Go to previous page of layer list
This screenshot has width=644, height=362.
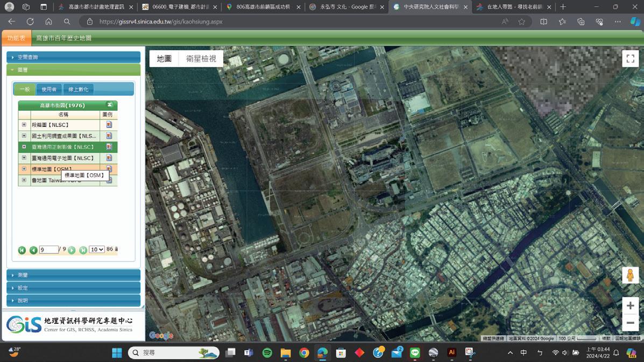(x=33, y=250)
